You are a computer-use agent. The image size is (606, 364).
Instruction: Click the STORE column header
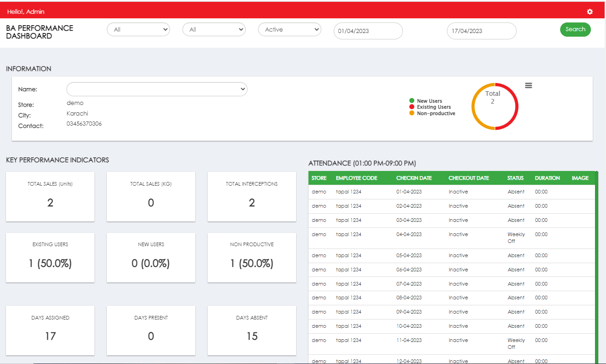pos(319,178)
